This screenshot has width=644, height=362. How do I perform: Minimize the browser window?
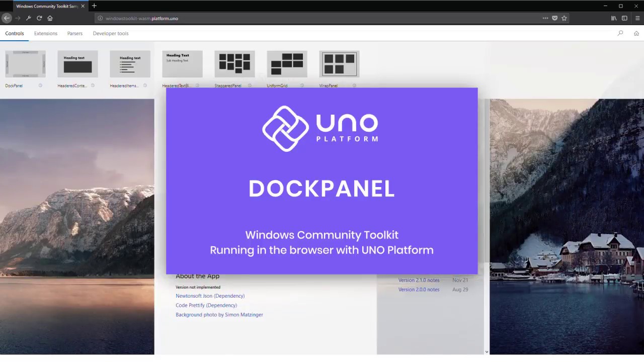coord(605,6)
